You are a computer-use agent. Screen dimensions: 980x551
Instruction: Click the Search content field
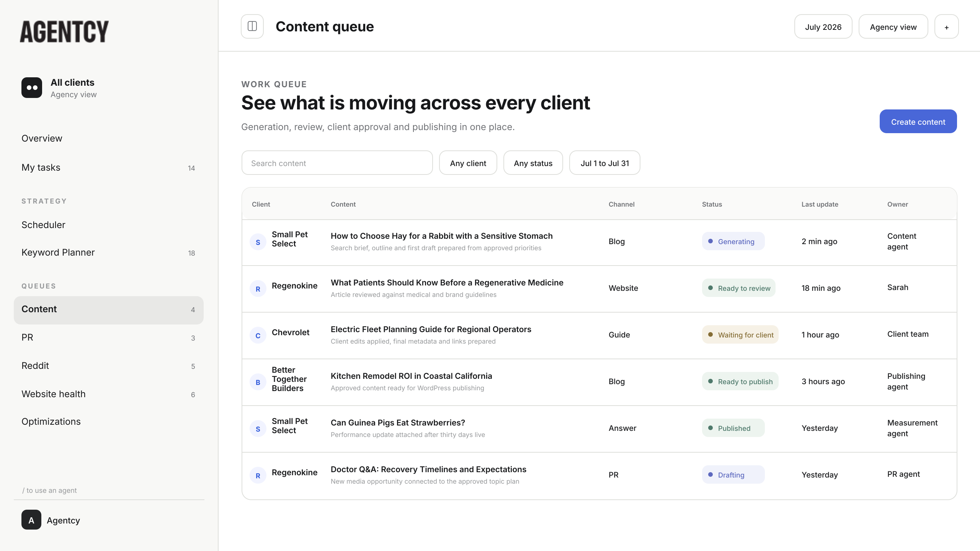[337, 163]
